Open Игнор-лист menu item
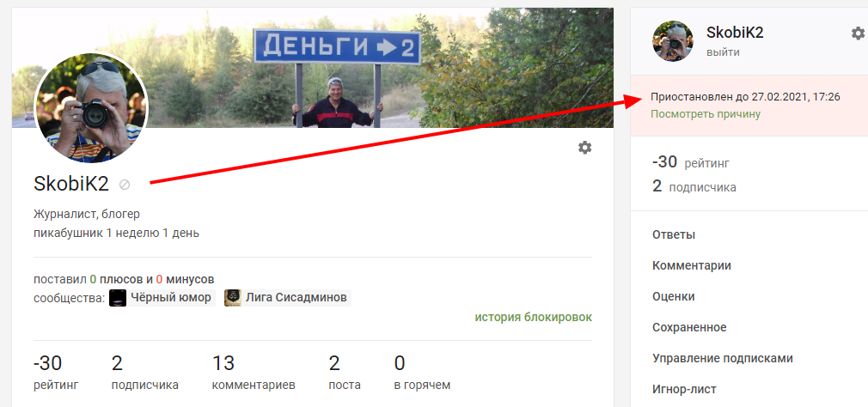 (684, 389)
